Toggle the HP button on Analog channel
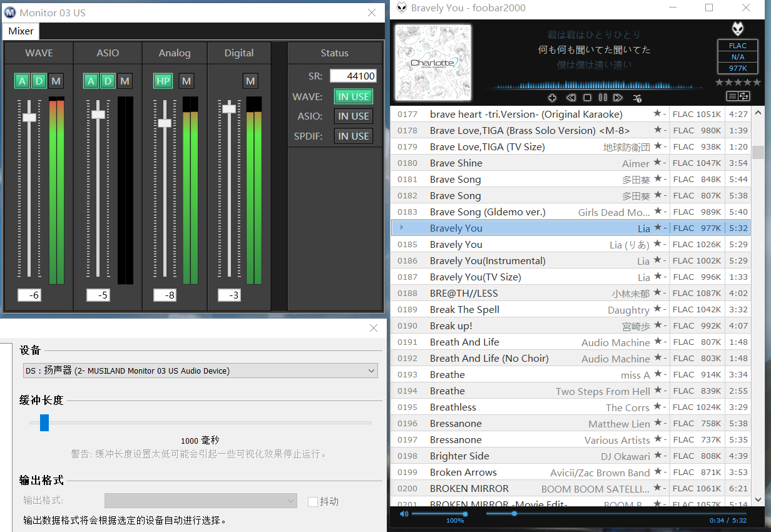The width and height of the screenshot is (771, 532). pos(163,81)
